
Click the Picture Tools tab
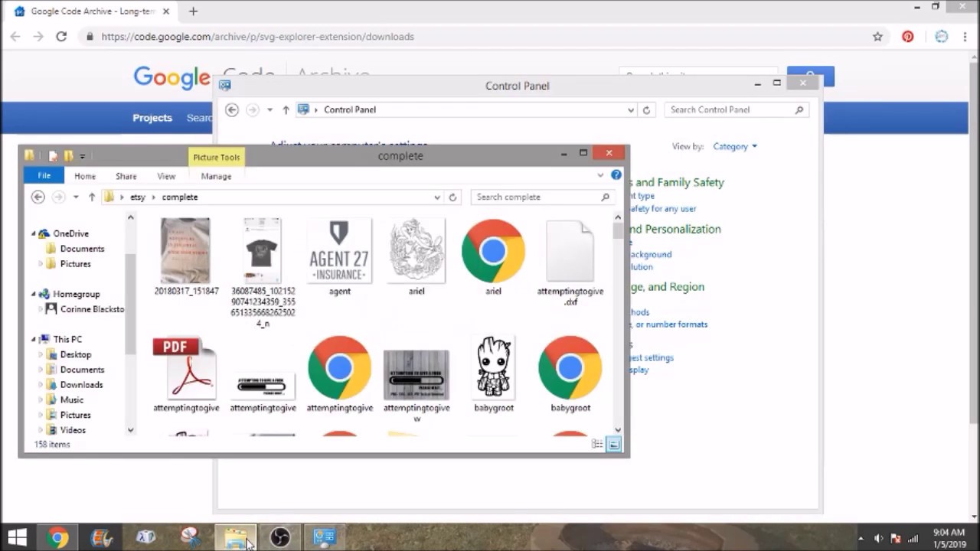click(216, 157)
